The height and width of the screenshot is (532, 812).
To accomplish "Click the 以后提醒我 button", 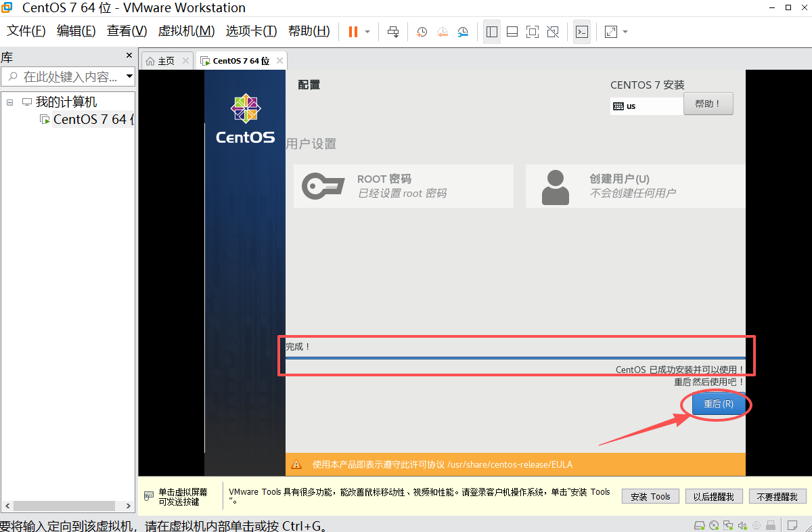I will coord(714,496).
